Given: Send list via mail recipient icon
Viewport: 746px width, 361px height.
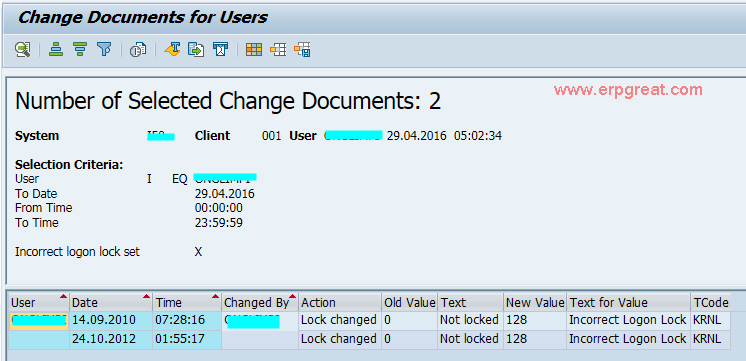Looking at the screenshot, I should tap(220, 49).
